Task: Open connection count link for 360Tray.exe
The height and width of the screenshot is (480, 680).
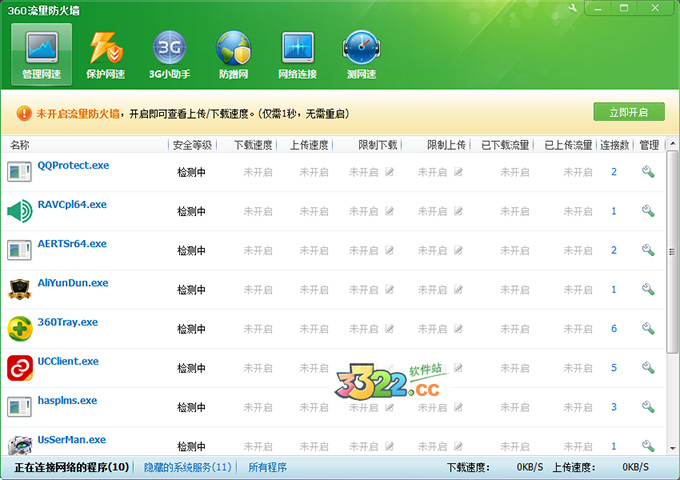Action: click(614, 329)
